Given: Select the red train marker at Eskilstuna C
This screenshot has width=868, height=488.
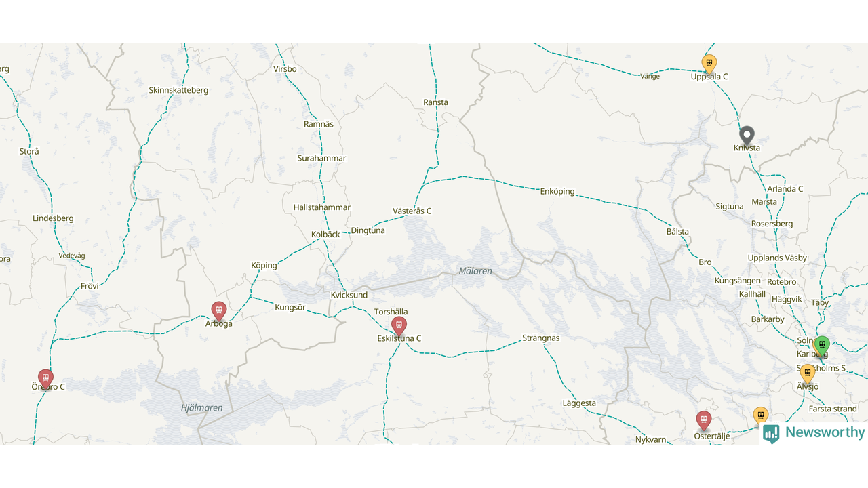Looking at the screenshot, I should point(399,326).
